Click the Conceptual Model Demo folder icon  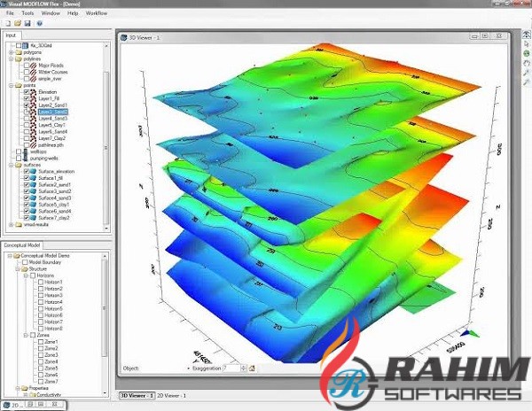[17, 255]
